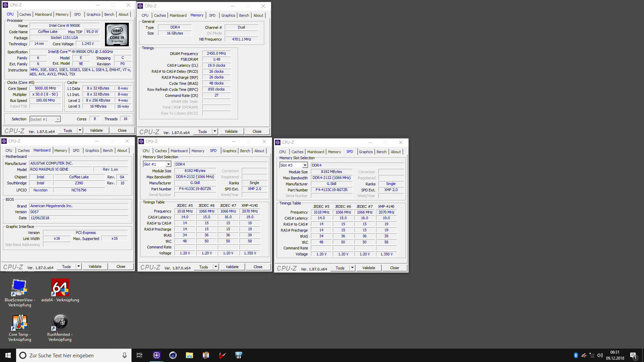This screenshot has height=362, width=644.
Task: Click Close button in the Memory-tab window
Action: click(257, 131)
